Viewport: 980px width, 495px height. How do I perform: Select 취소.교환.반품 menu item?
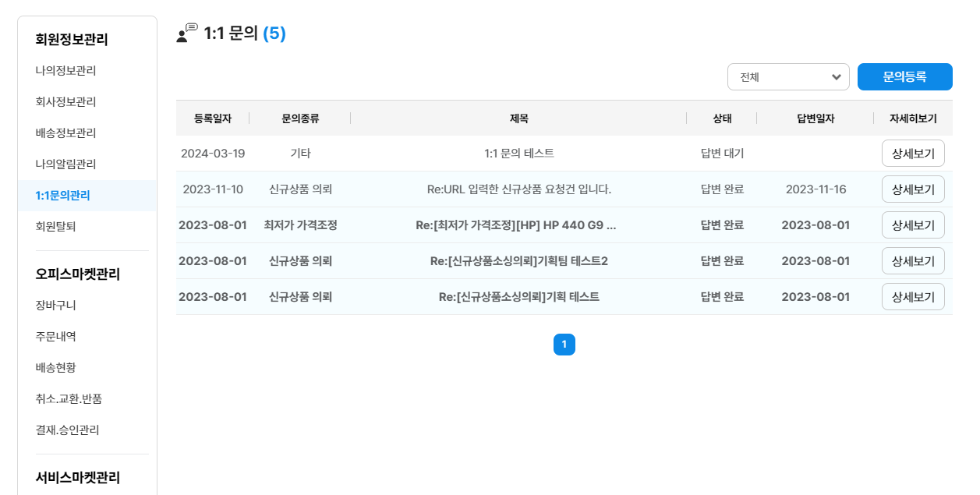tap(69, 399)
